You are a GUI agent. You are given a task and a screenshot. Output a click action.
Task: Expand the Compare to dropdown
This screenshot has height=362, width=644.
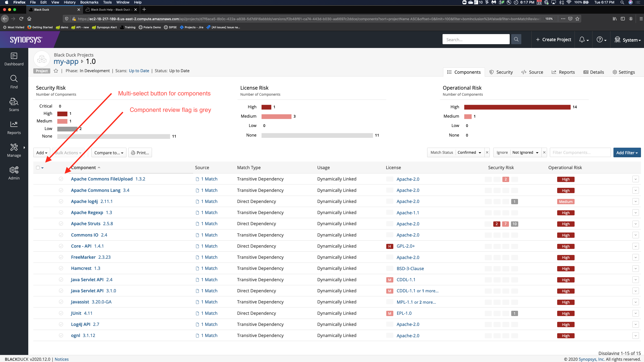coord(109,153)
